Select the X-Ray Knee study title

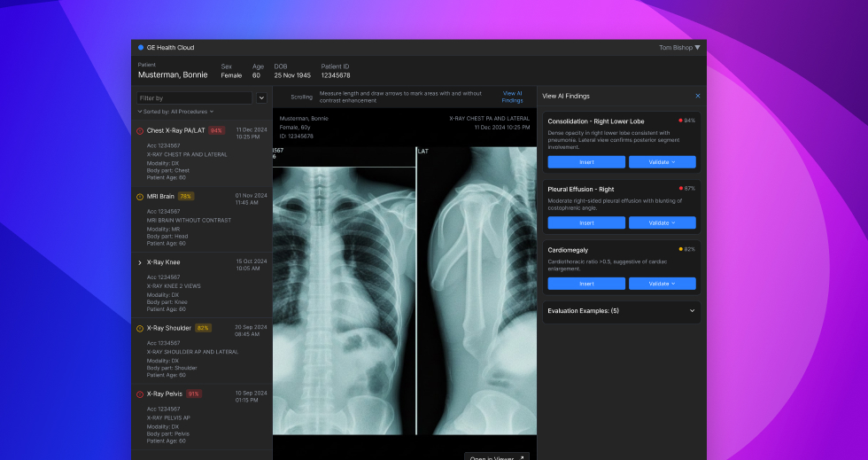pos(163,262)
